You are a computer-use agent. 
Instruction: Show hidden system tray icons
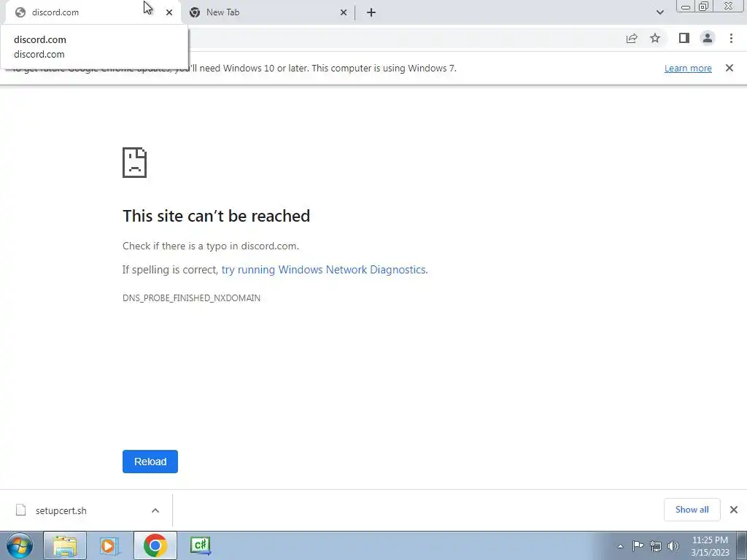620,546
